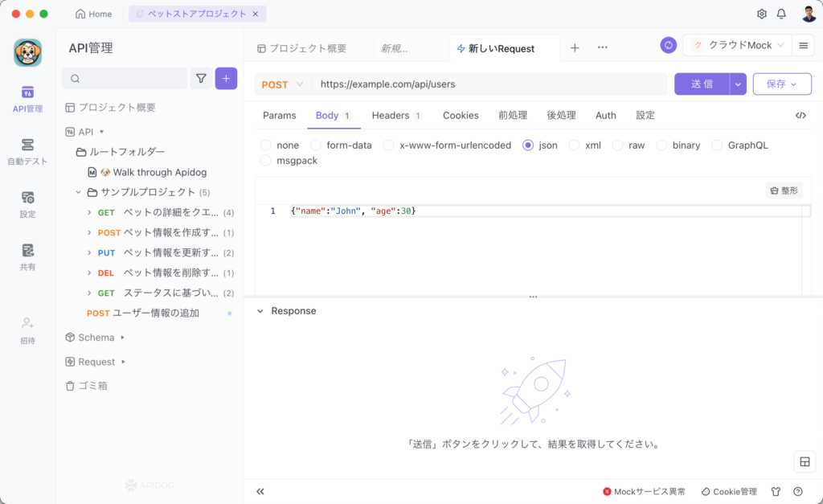Click the 整形 format button

[784, 191]
